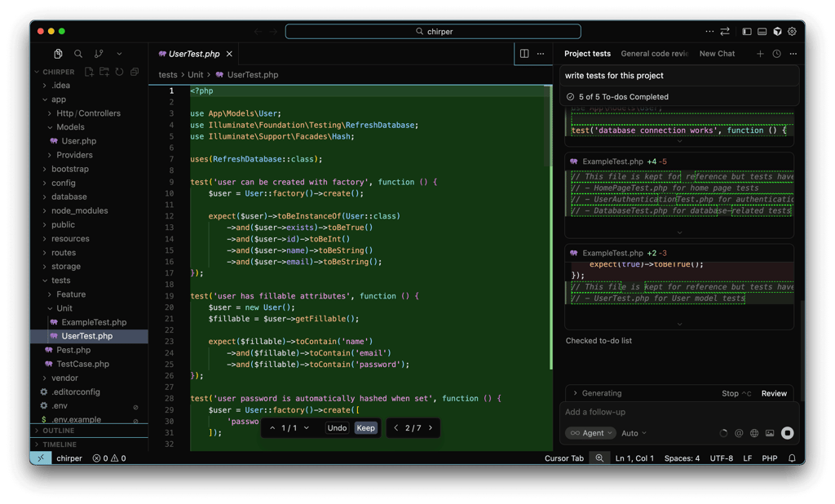Refresh the CHIRPER explorer tree
This screenshot has width=835, height=504.
pyautogui.click(x=119, y=72)
